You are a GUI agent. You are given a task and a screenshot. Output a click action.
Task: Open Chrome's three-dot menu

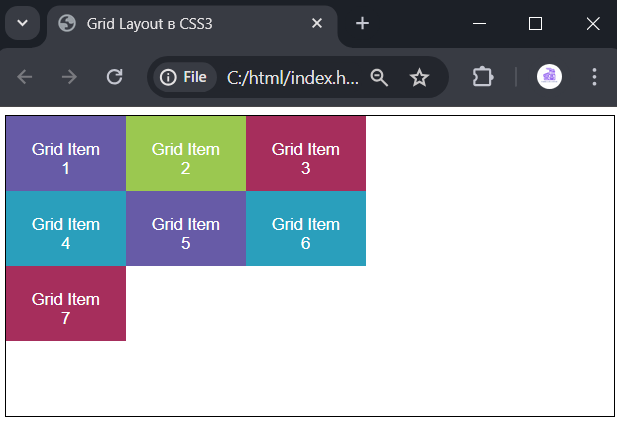(594, 77)
